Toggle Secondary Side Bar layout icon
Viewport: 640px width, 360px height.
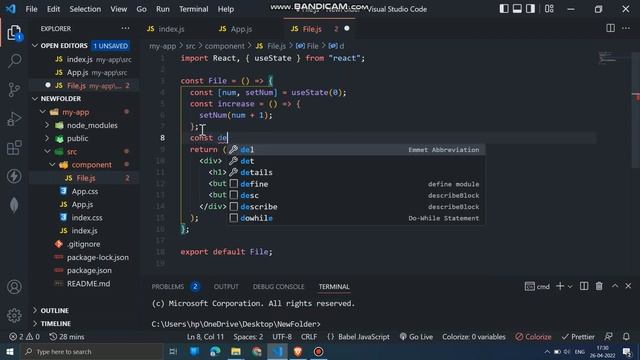point(530,9)
